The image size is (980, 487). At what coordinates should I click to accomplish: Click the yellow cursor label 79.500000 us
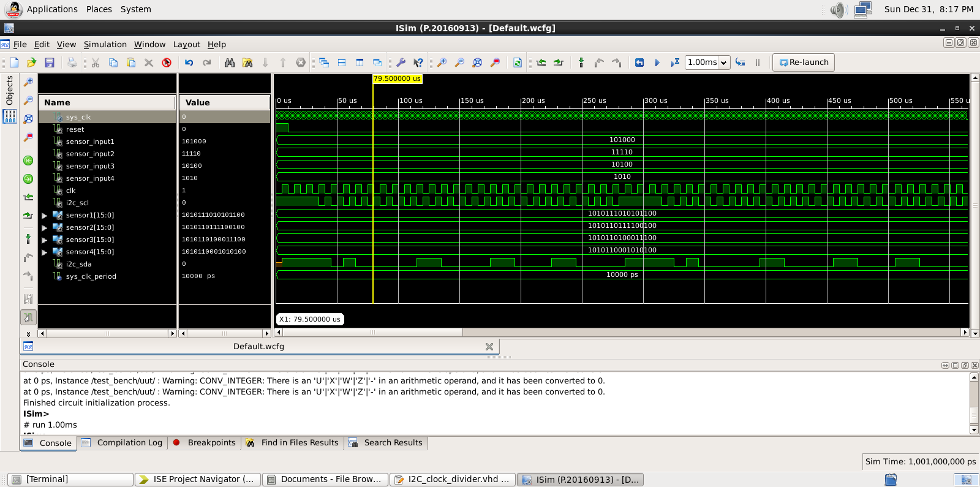(x=397, y=78)
